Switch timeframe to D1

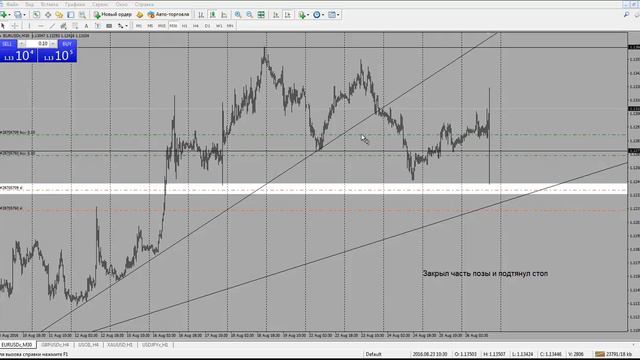(207, 26)
